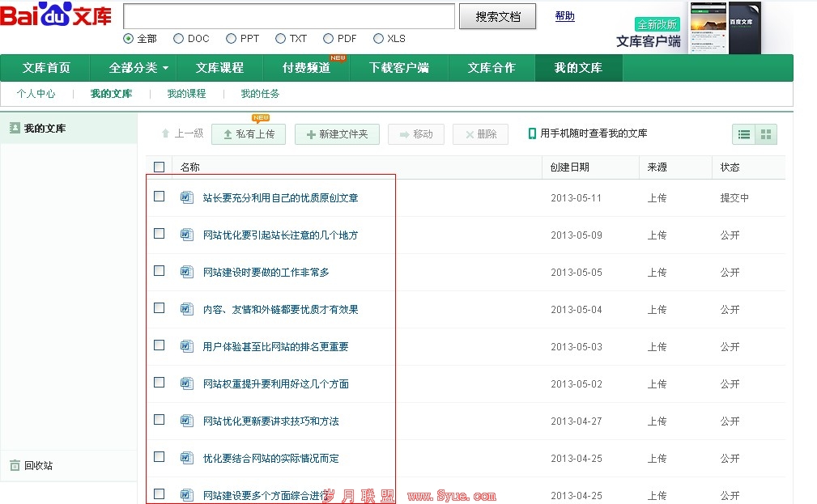817x504 pixels.
Task: Click Word icon of 网站优化更新要讲求技巧和方法
Action: [186, 421]
